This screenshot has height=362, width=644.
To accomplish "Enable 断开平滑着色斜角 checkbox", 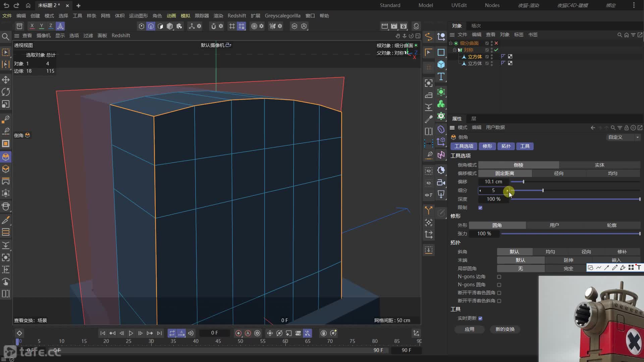I will pyautogui.click(x=499, y=301).
